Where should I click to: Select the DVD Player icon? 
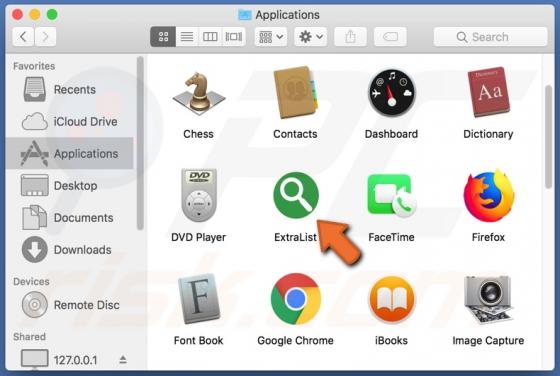click(199, 195)
